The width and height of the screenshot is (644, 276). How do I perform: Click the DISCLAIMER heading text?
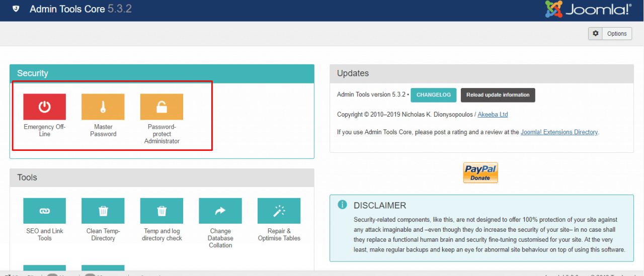380,206
